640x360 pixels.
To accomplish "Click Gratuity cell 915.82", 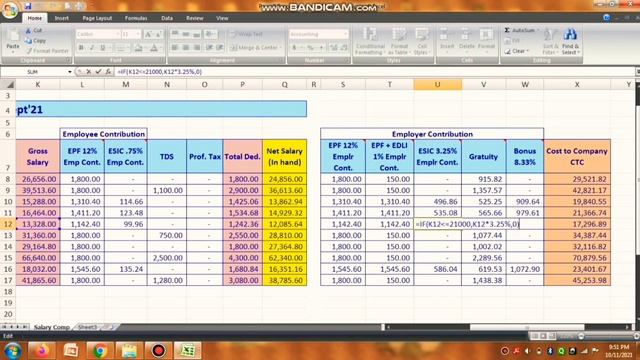I will click(484, 179).
